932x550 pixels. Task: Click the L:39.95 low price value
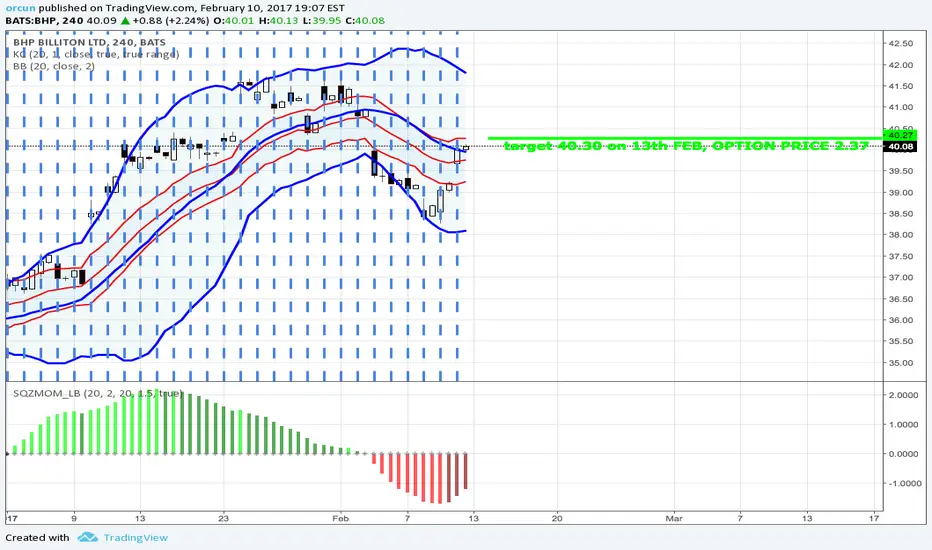(x=322, y=21)
